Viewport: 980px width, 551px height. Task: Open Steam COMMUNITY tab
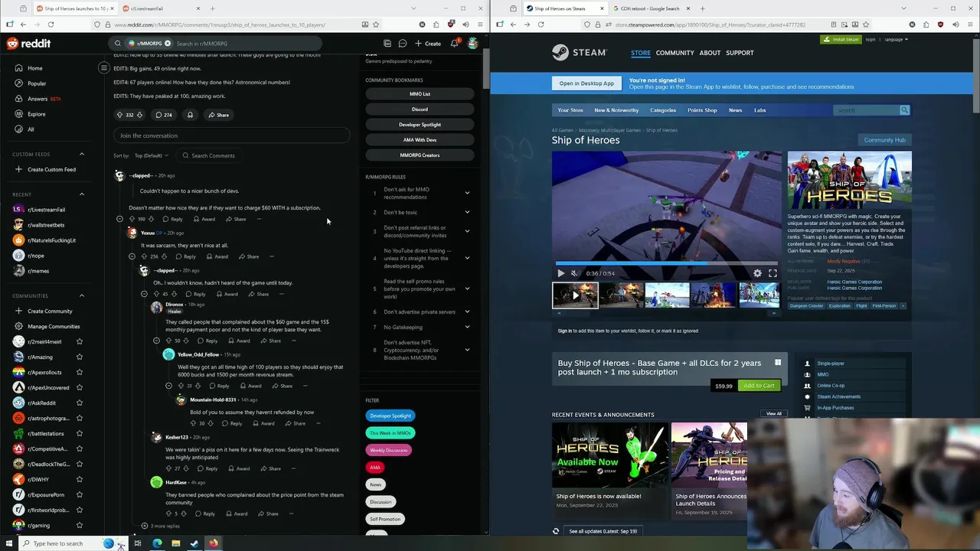point(675,53)
